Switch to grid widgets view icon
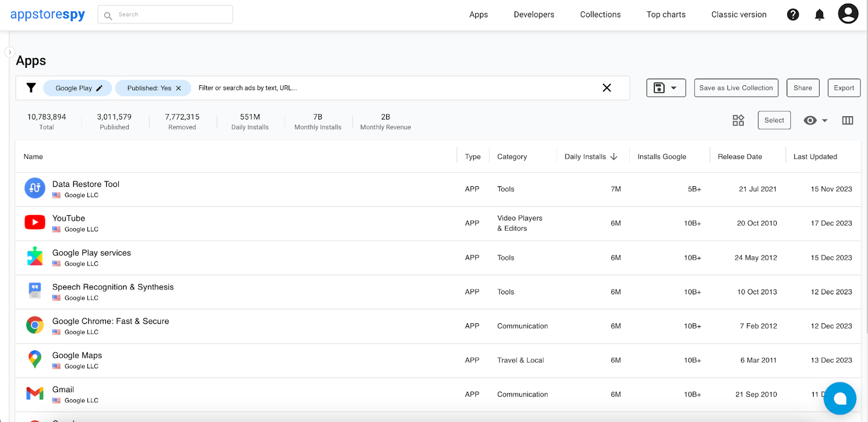 coord(738,121)
